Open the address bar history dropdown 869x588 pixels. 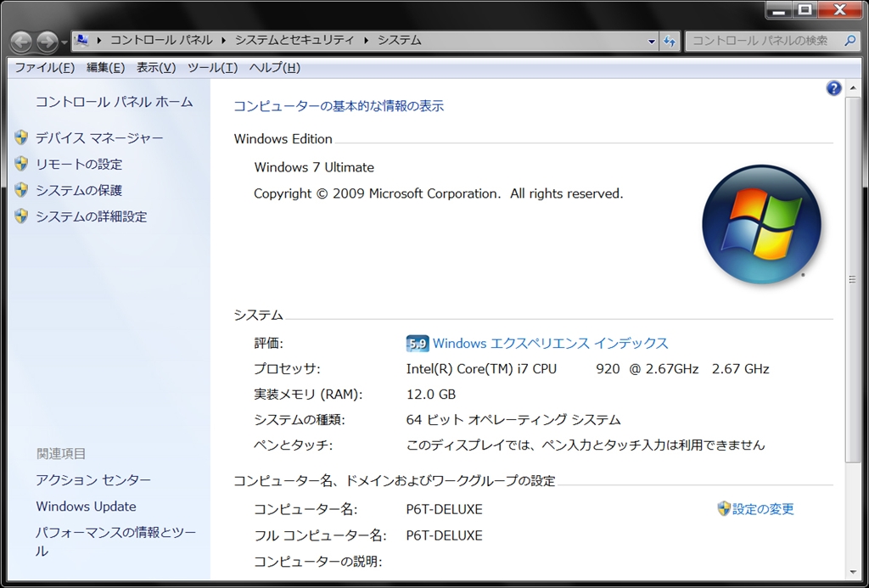pos(652,41)
